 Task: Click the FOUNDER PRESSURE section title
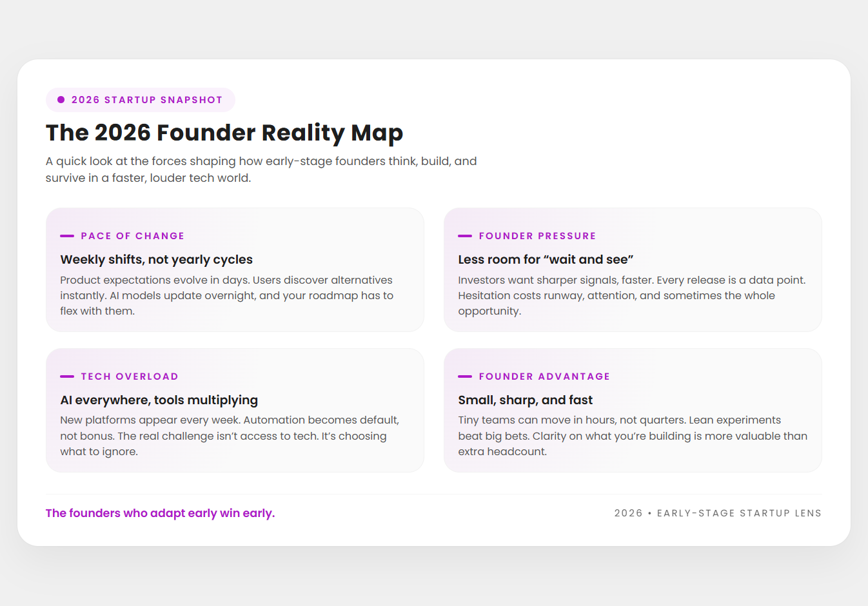click(537, 236)
